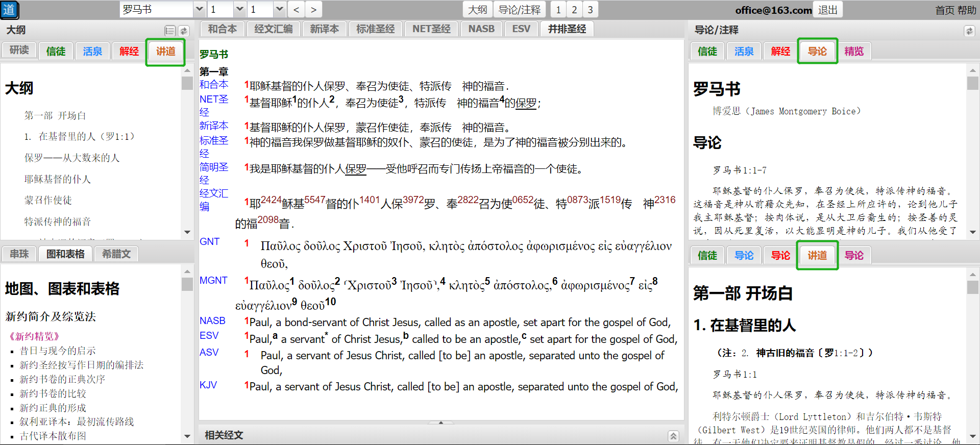
Task: Click the sync icon in 大纲 panel header
Action: point(184,31)
